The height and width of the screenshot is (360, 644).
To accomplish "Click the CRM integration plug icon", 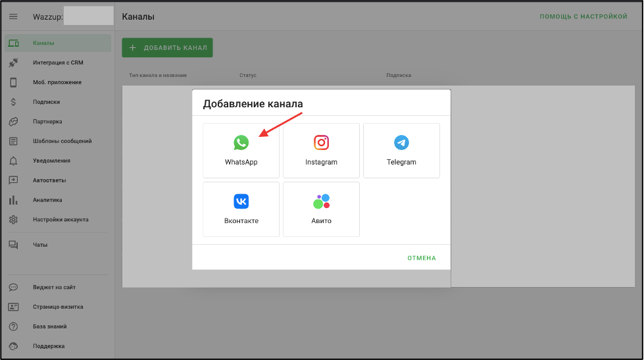I will (13, 63).
